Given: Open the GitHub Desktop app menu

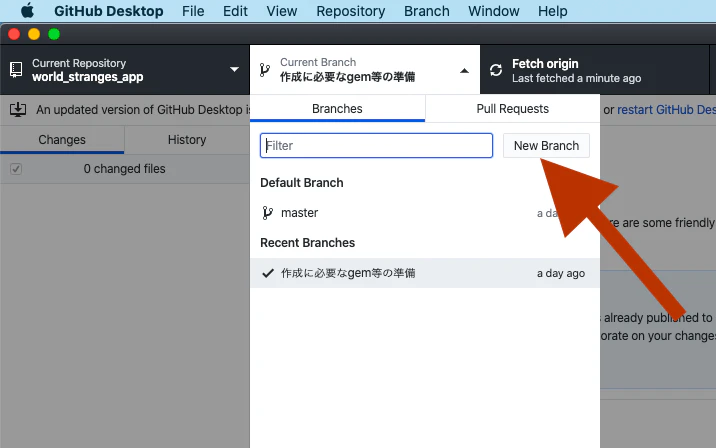Looking at the screenshot, I should 109,11.
